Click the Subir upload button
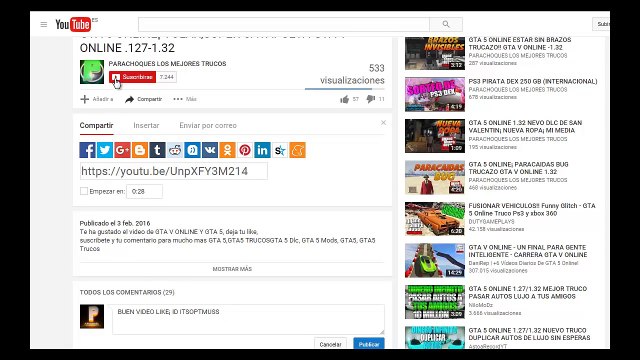 tap(601, 24)
